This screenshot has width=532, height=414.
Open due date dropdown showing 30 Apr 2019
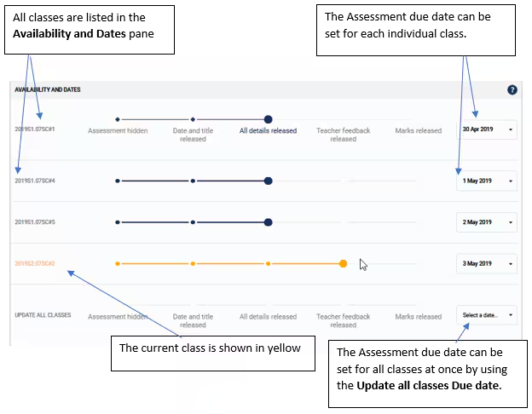click(487, 129)
